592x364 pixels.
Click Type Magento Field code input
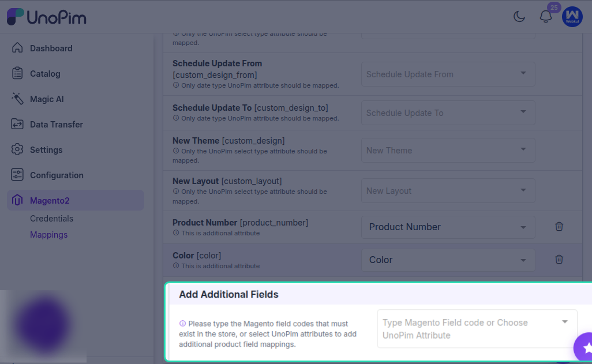(477, 328)
